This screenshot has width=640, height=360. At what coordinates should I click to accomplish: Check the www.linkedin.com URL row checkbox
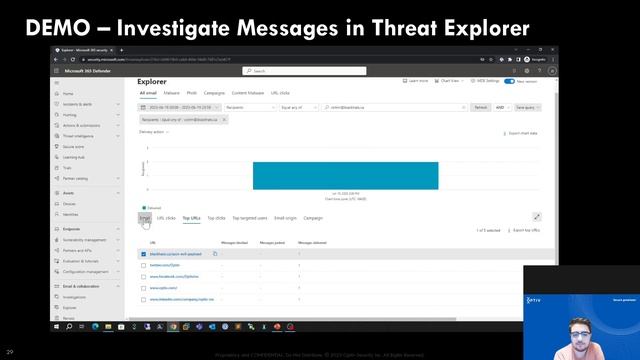(143, 300)
